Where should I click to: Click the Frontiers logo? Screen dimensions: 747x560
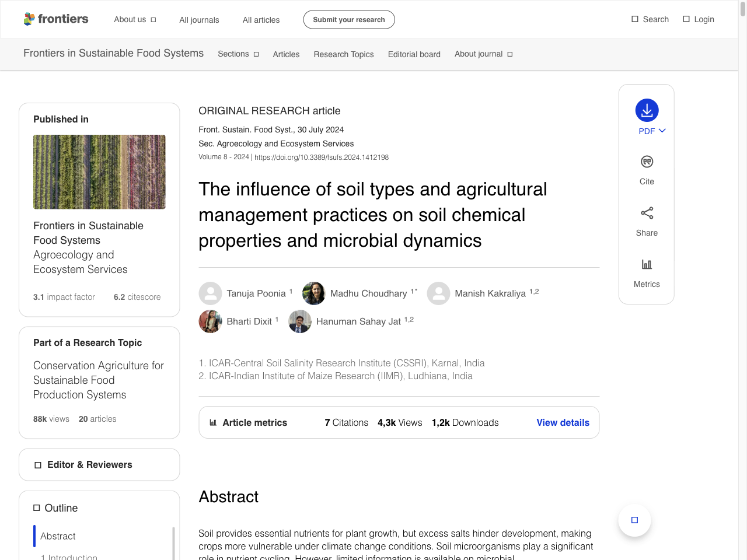pyautogui.click(x=56, y=19)
